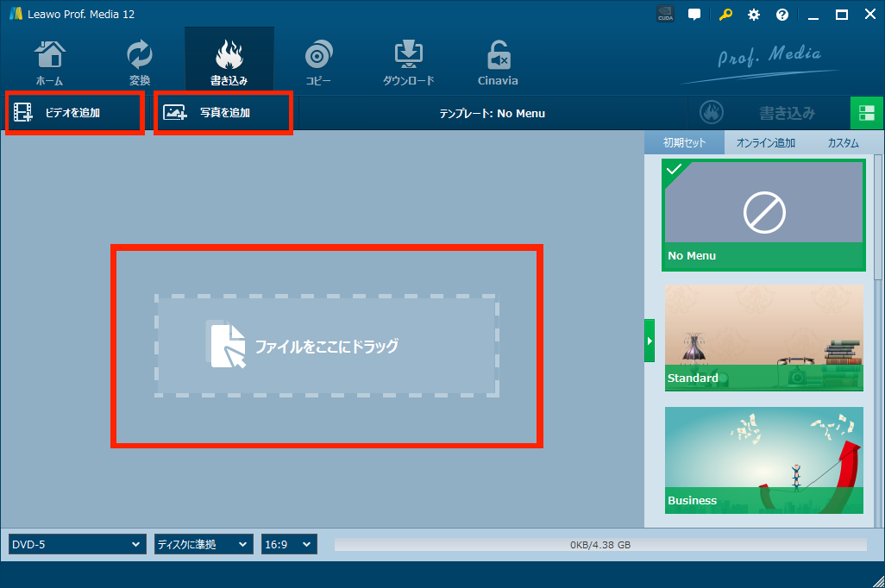Open the feedback speech-bubble icon

pyautogui.click(x=694, y=15)
